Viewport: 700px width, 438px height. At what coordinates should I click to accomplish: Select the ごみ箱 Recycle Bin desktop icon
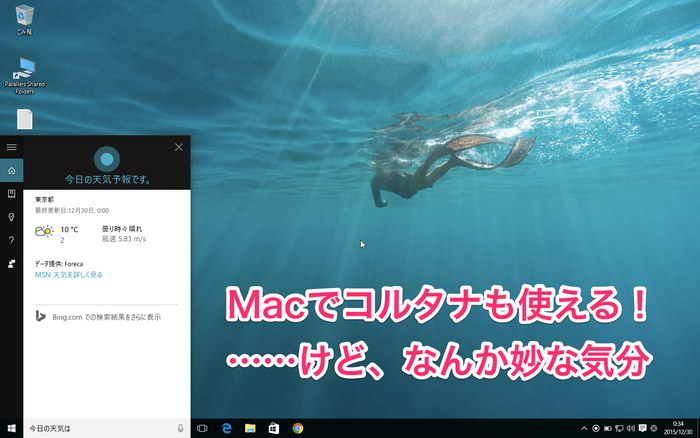click(24, 20)
